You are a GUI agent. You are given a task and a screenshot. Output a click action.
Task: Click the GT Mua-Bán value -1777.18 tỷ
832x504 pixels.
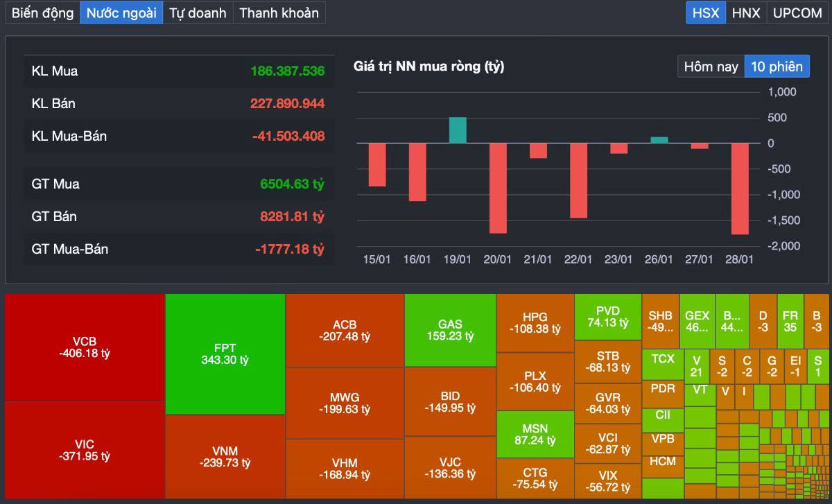click(x=290, y=249)
